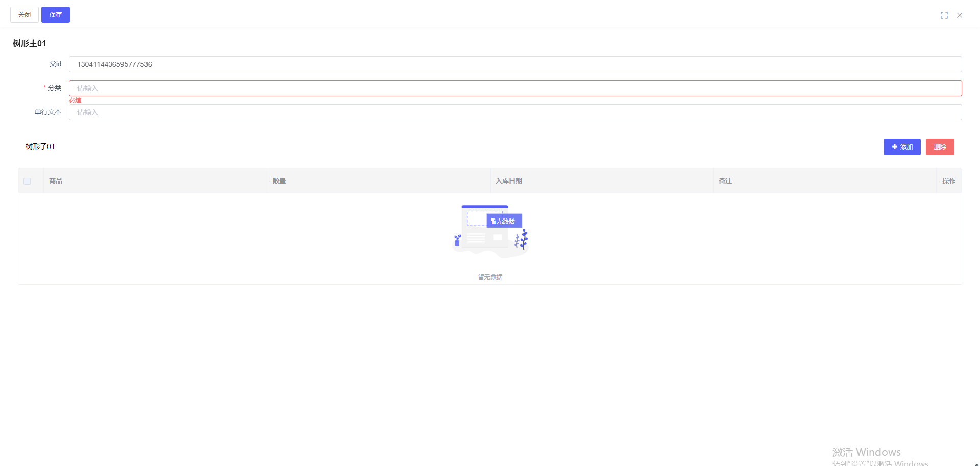The image size is (980, 466).
Task: Click the 商品 column header
Action: point(56,181)
